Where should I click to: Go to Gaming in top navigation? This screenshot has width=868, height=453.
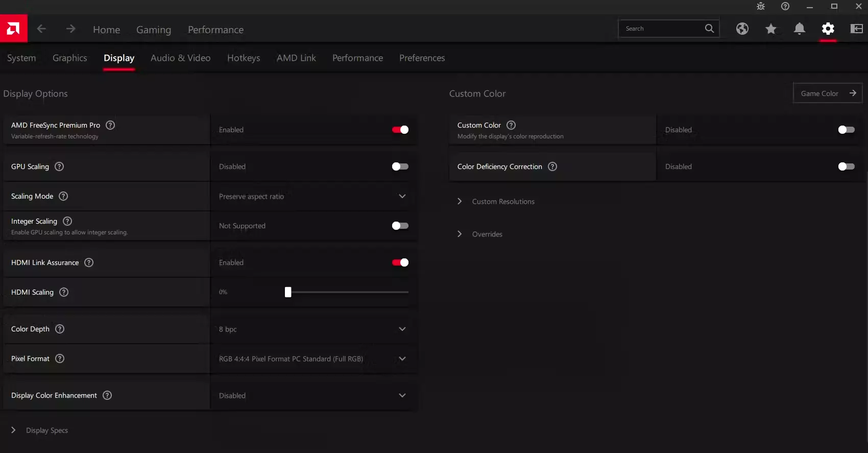point(154,30)
